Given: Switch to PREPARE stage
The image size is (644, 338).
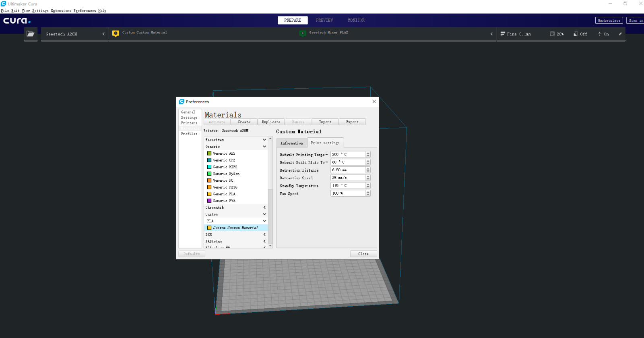Looking at the screenshot, I should (293, 20).
